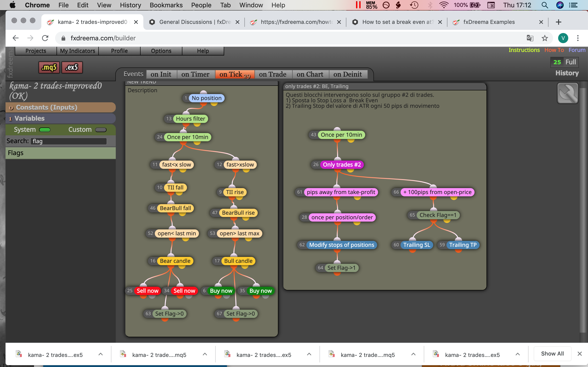
Task: Expand the Variables section
Action: click(60, 118)
